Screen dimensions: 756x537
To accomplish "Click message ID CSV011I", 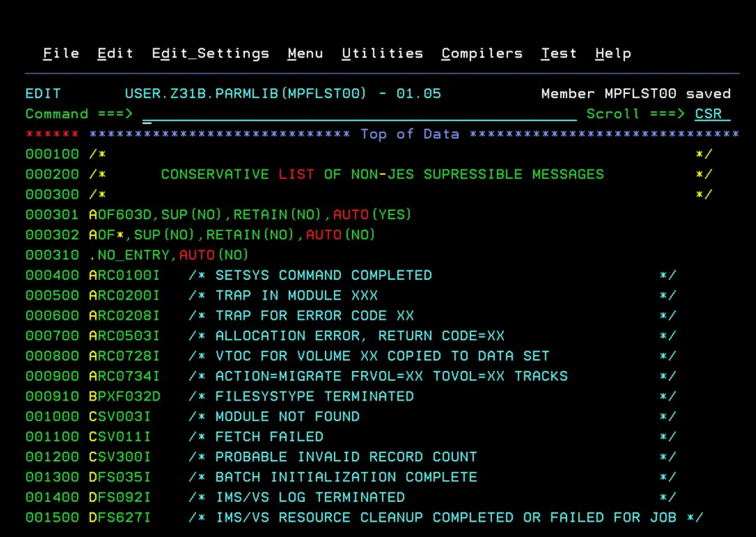I will pos(120,437).
